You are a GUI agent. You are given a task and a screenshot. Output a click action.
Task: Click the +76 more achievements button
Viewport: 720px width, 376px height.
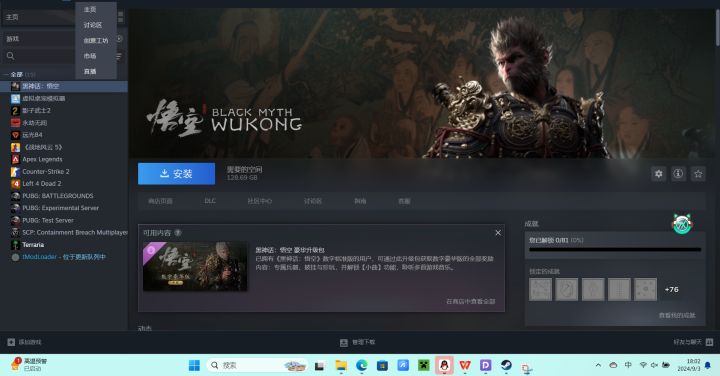[x=671, y=289]
